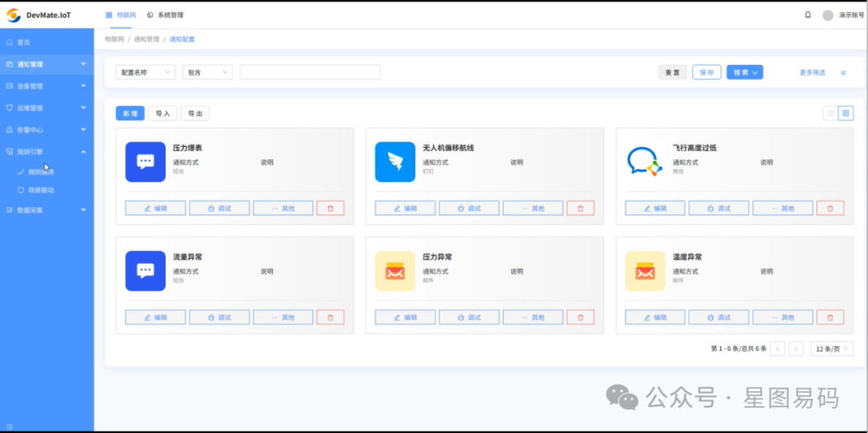
Task: Delete the 压力爆表 notification config
Action: tap(330, 209)
